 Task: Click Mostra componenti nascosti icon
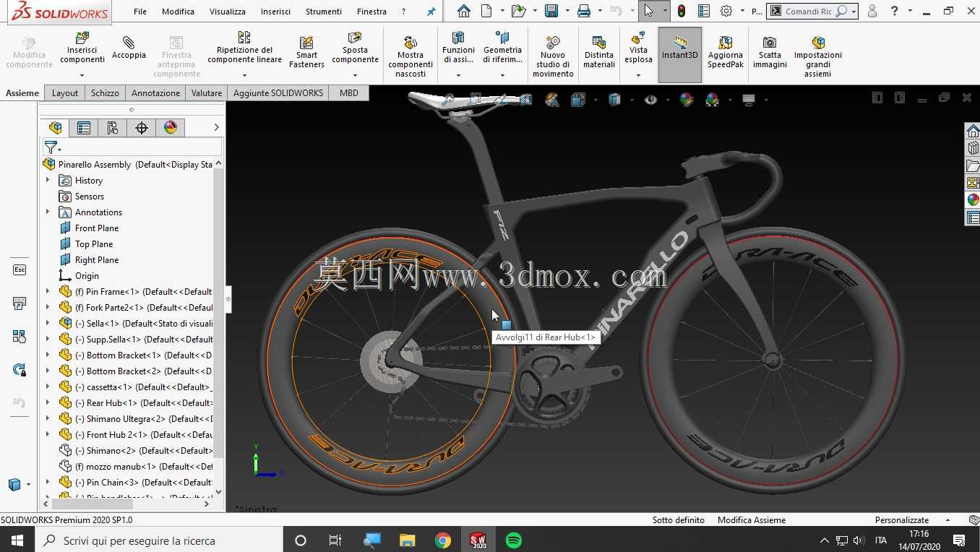click(410, 43)
